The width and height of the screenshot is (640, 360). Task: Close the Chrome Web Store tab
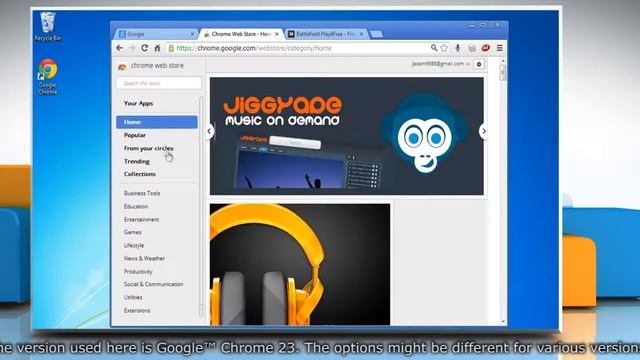277,34
